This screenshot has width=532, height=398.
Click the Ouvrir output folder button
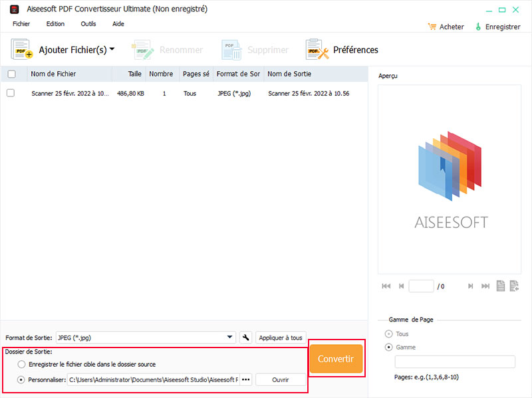pos(281,379)
